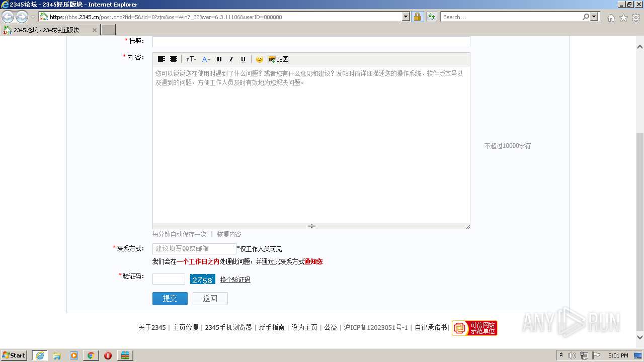Submit the post with 提交 button

click(x=170, y=299)
